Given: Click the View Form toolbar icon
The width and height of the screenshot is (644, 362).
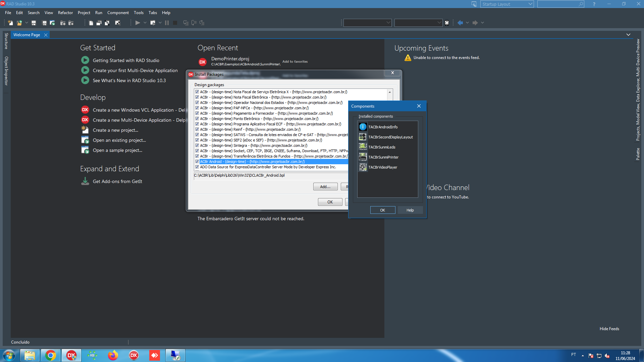Looking at the screenshot, I should tap(99, 23).
